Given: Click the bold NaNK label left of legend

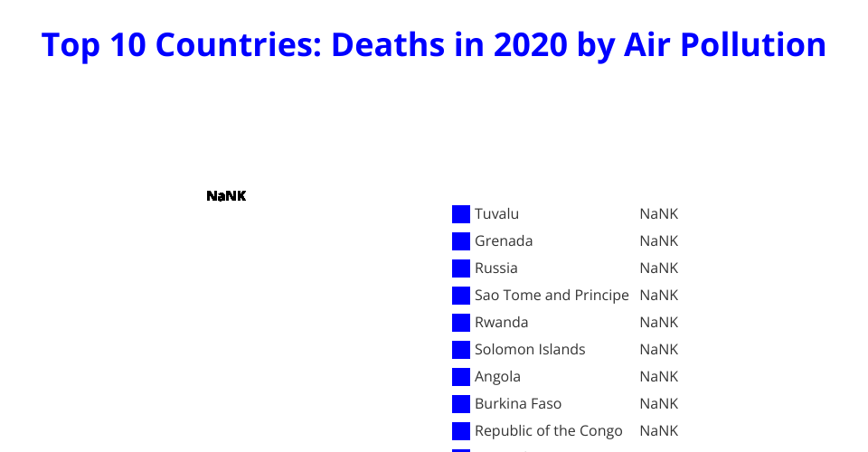Looking at the screenshot, I should [226, 196].
